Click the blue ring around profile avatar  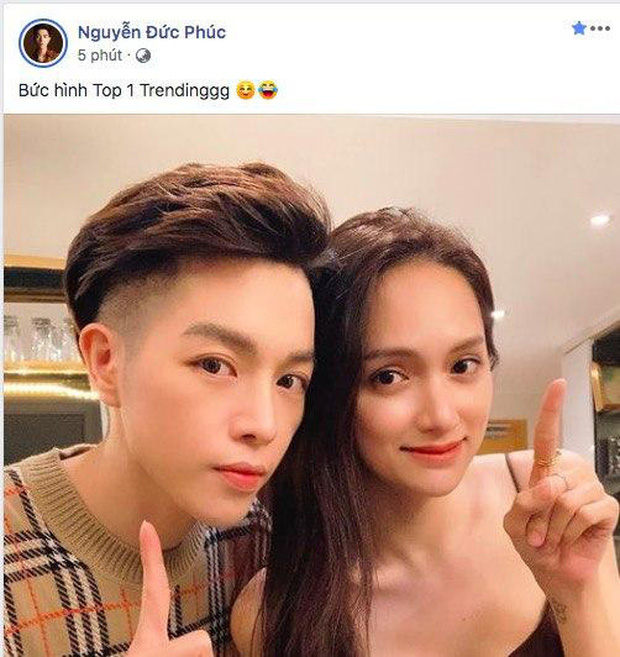coord(43,43)
